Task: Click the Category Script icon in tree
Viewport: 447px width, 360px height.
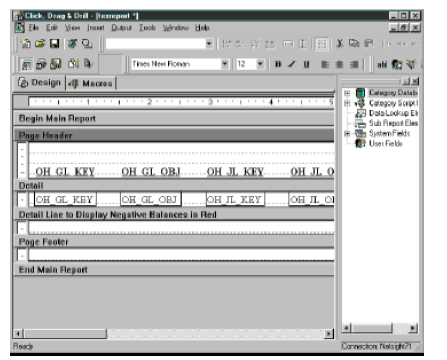Action: (360, 103)
